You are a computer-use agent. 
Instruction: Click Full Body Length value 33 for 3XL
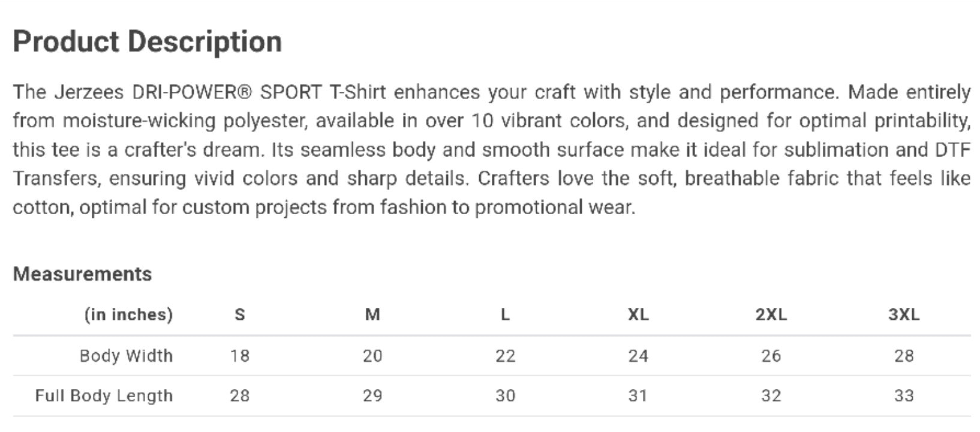[904, 396]
